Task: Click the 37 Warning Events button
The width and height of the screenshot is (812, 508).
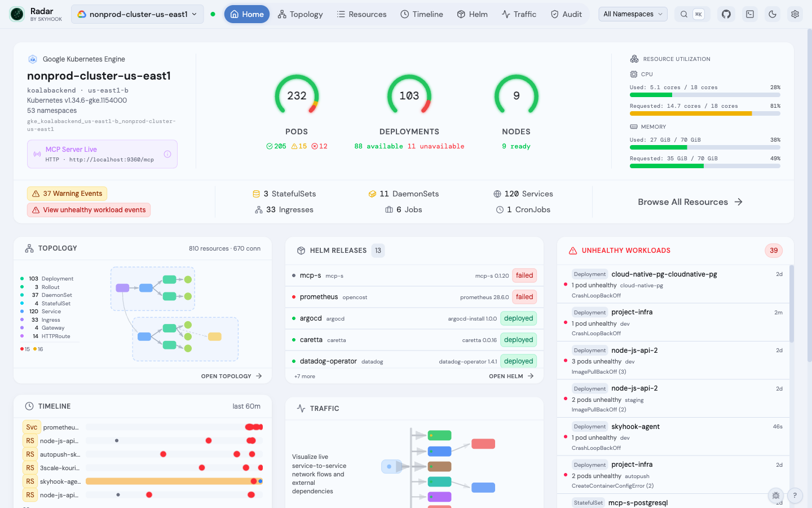Action: click(x=67, y=194)
